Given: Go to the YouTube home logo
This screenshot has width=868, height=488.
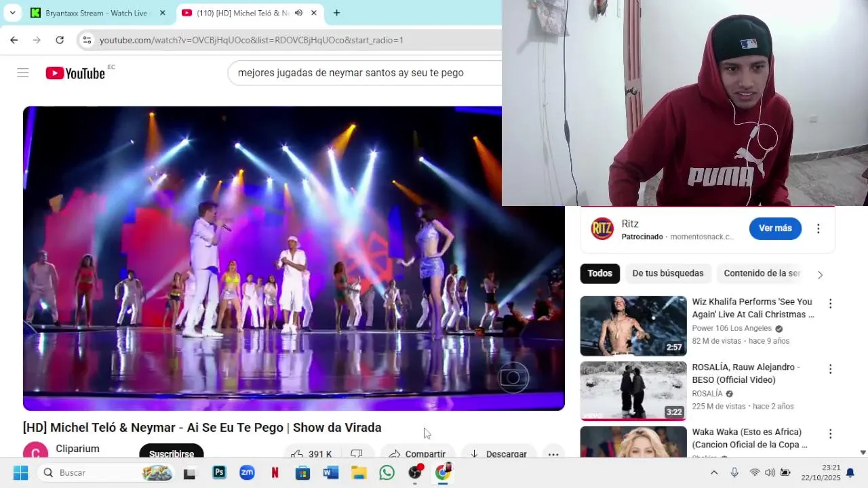Looking at the screenshot, I should click(x=75, y=73).
